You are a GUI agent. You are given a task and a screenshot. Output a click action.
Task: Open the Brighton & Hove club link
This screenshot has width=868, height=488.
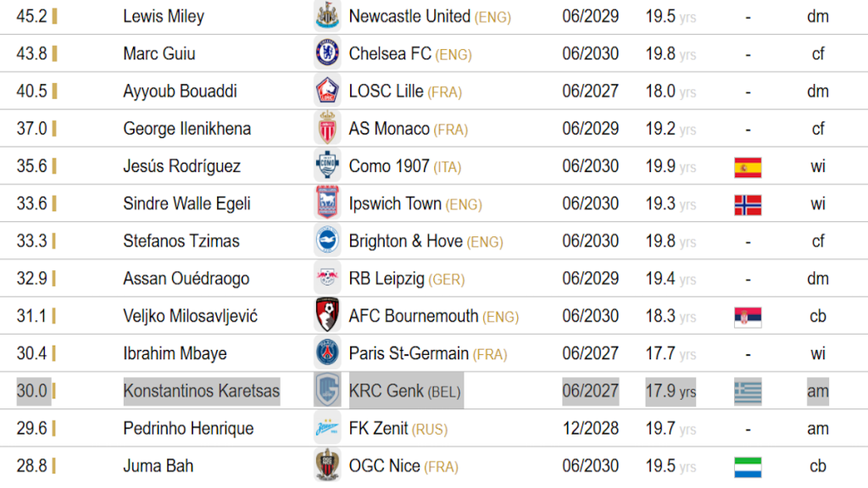point(405,241)
